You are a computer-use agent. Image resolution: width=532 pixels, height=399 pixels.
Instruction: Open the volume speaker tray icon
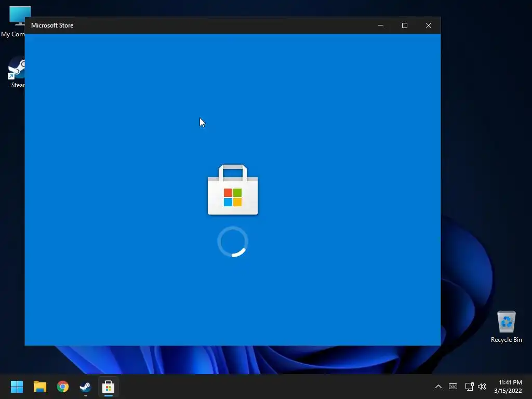click(482, 387)
